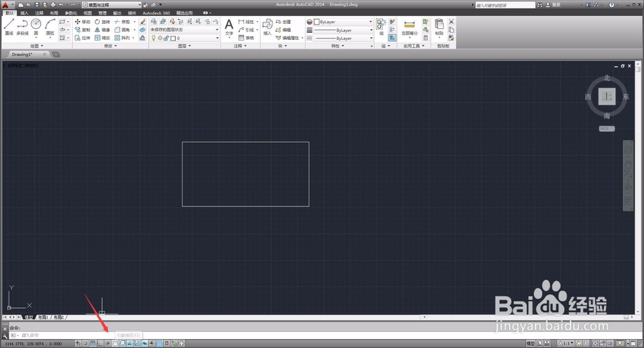
Task: Open the Autodesk 360 ribbon tab
Action: point(156,13)
